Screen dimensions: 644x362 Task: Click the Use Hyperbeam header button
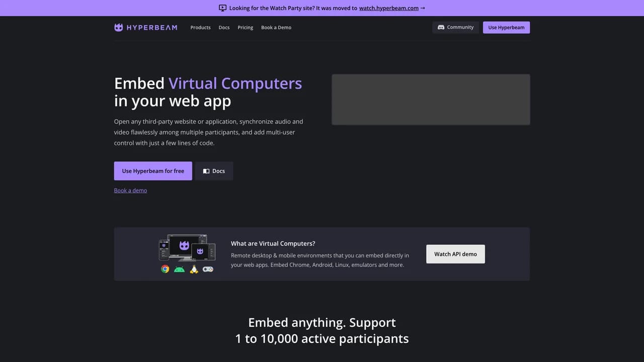point(506,28)
